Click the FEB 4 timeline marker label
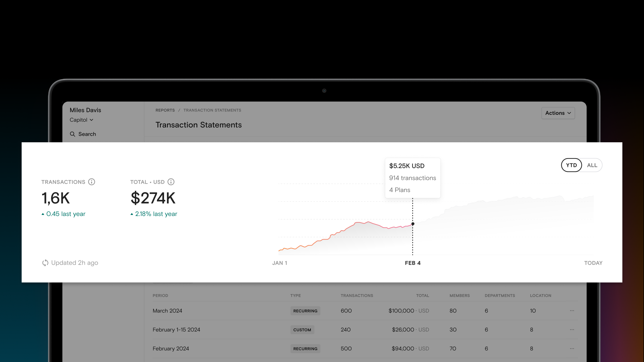The width and height of the screenshot is (644, 362). (413, 263)
